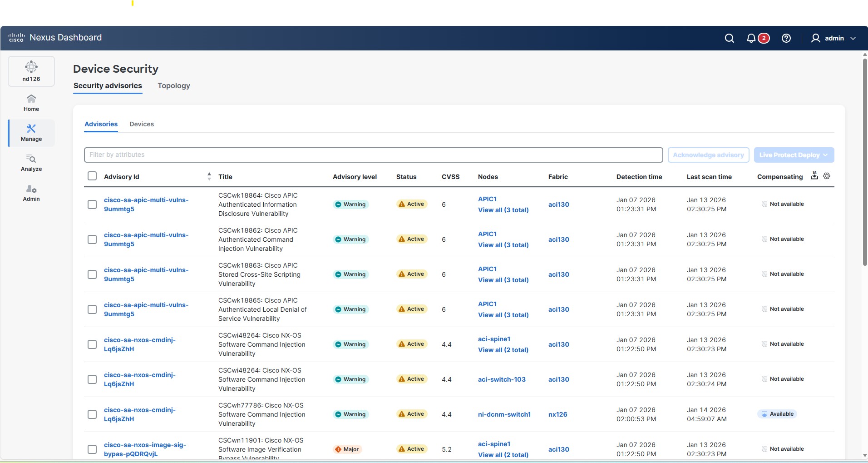The width and height of the screenshot is (868, 463).
Task: Open the View all (3 total) link under APIC1
Action: click(x=503, y=210)
